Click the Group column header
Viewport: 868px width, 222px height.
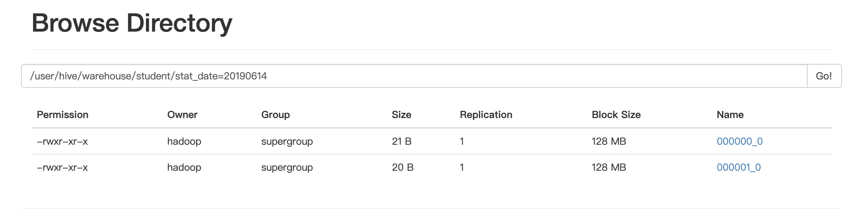coord(275,115)
